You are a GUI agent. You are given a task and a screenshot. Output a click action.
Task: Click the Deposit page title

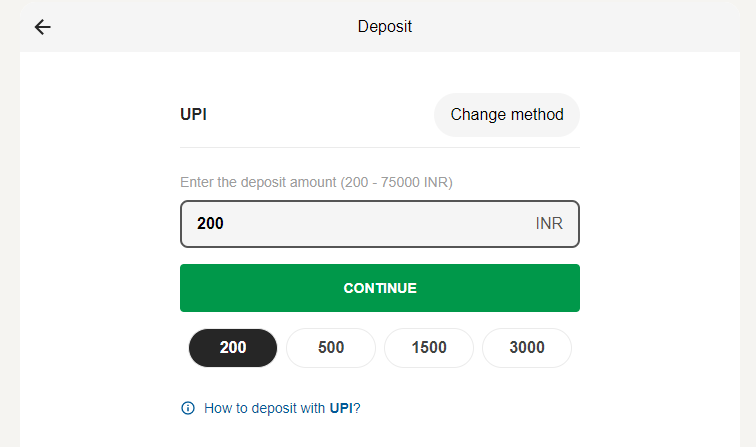coord(385,27)
